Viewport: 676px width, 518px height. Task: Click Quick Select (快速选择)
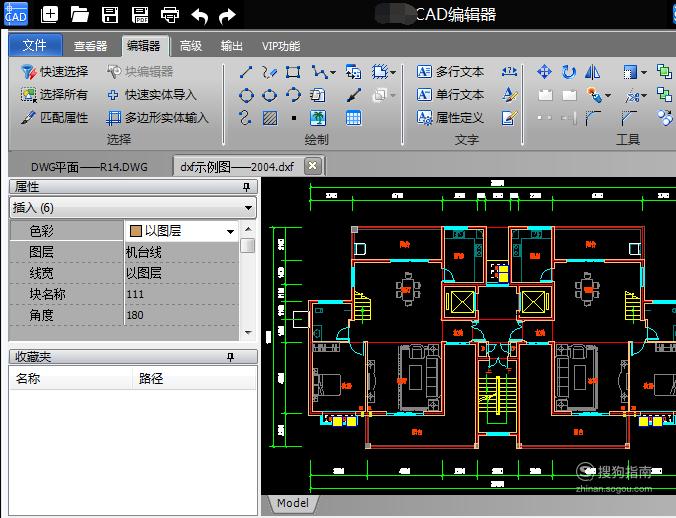[54, 72]
